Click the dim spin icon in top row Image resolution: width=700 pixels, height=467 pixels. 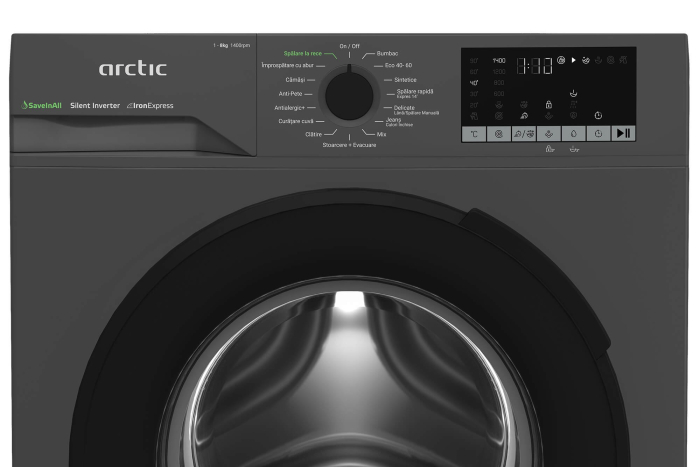[x=611, y=60]
